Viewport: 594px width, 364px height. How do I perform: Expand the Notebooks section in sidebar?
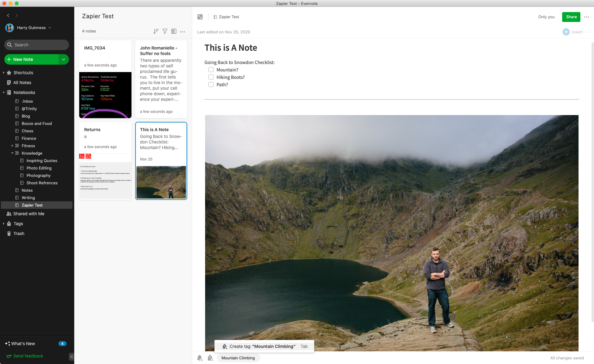click(4, 92)
